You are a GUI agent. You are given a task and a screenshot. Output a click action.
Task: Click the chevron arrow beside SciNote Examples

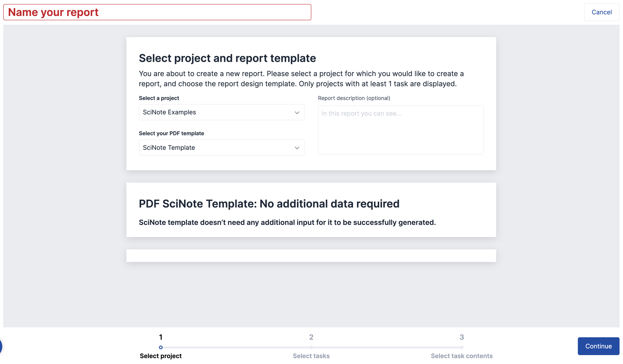click(297, 113)
